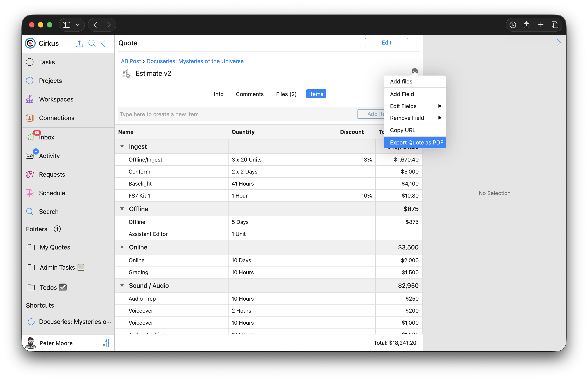The width and height of the screenshot is (588, 380).
Task: Click the Edit button for the quote
Action: coord(386,42)
